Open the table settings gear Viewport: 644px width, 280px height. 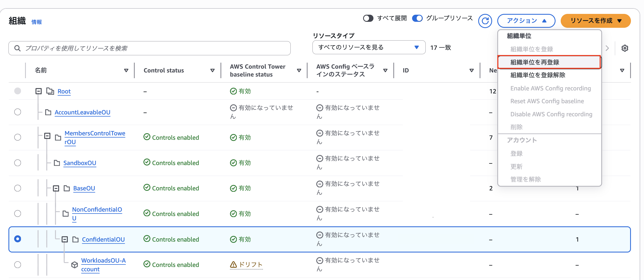click(625, 48)
